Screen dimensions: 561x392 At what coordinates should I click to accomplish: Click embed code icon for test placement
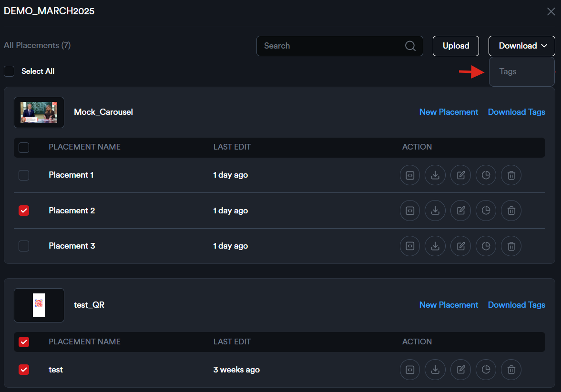pos(409,370)
